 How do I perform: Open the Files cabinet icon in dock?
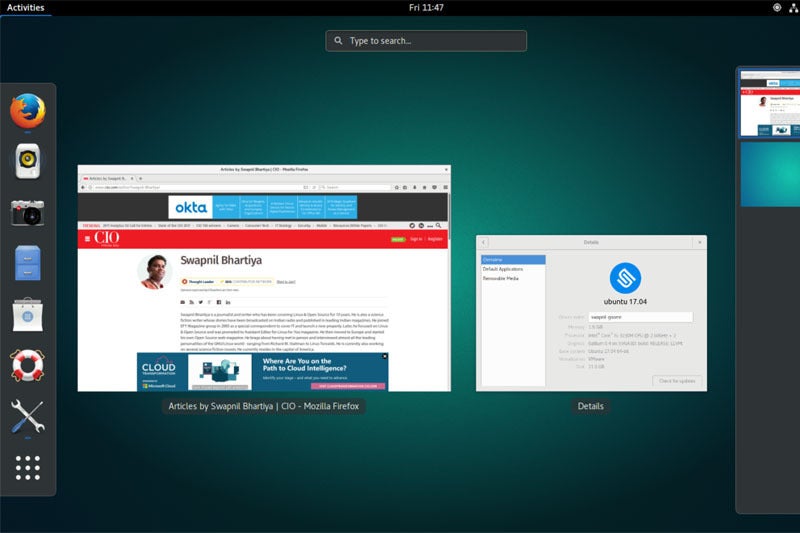[x=28, y=263]
